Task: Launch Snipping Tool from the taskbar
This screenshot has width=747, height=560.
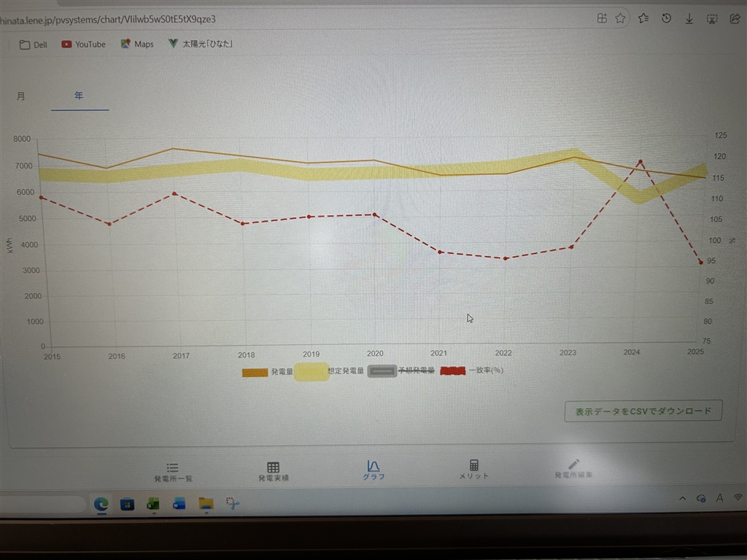Action: coord(233,503)
